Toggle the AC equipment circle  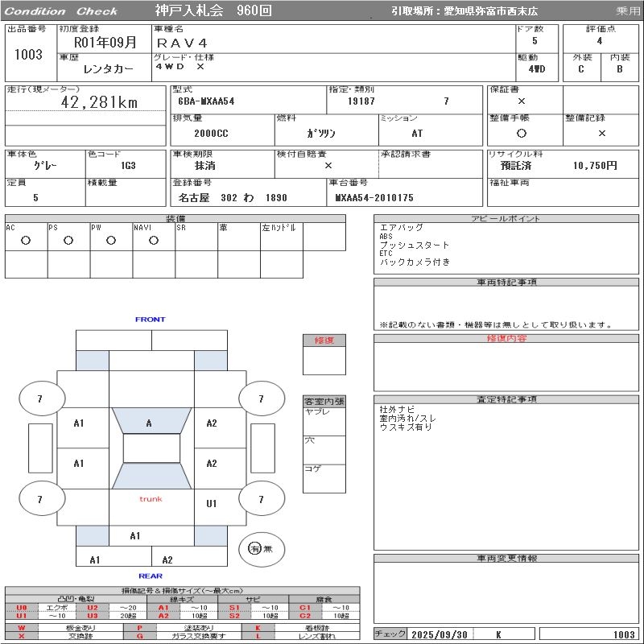point(26,241)
